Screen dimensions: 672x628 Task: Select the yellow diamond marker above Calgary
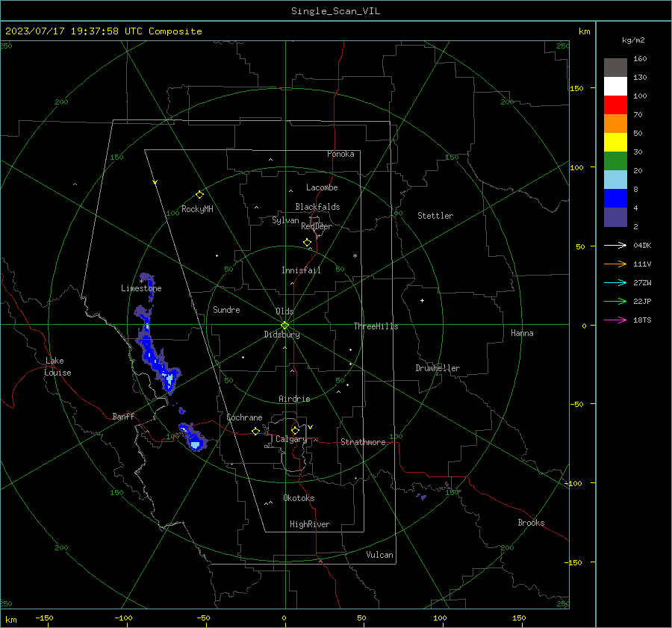pos(295,430)
